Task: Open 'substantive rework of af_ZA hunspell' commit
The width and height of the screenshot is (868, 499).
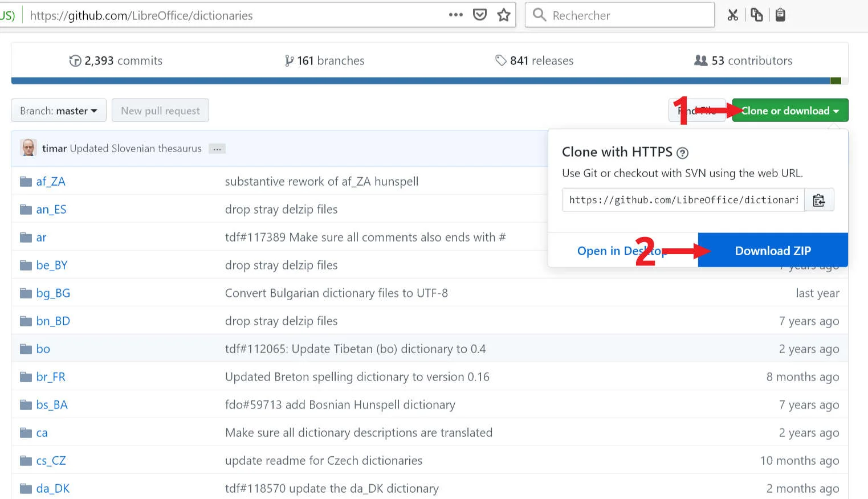Action: (321, 182)
